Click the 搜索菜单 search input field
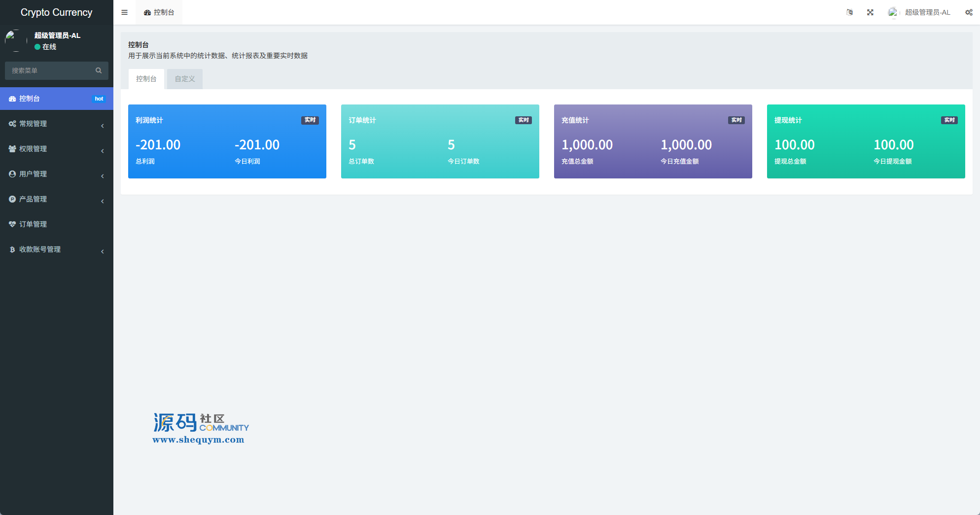This screenshot has width=980, height=515. pyautogui.click(x=49, y=70)
